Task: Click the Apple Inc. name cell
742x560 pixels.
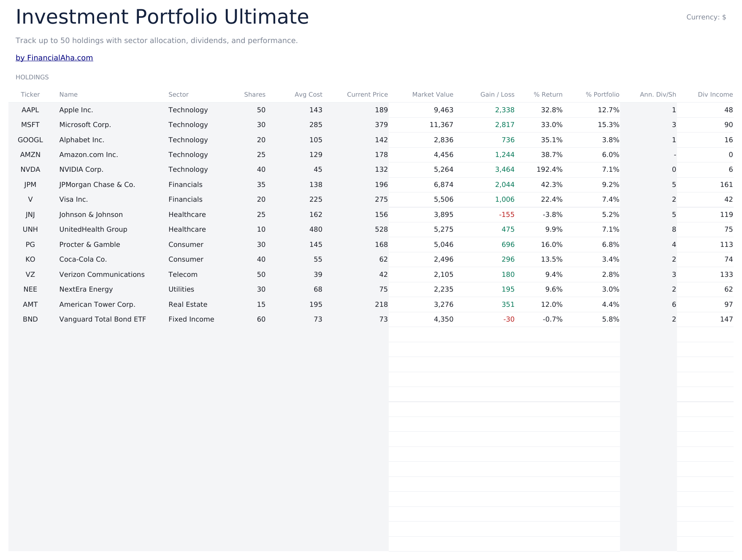Action: (76, 110)
